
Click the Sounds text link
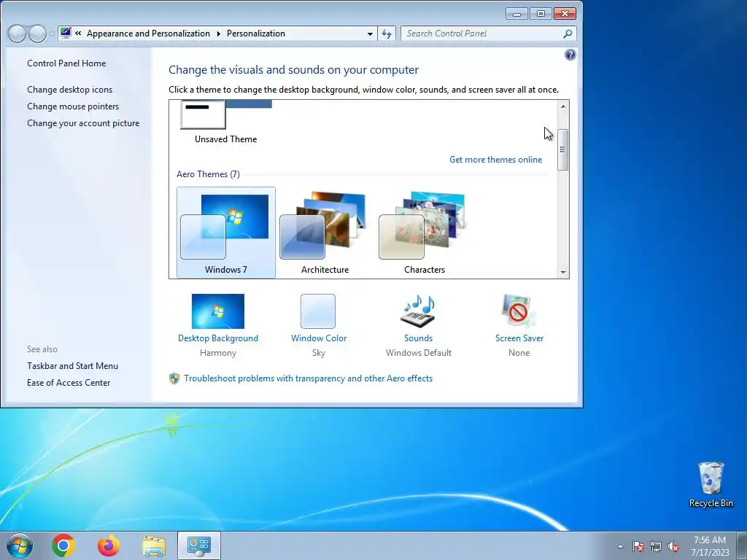[418, 338]
